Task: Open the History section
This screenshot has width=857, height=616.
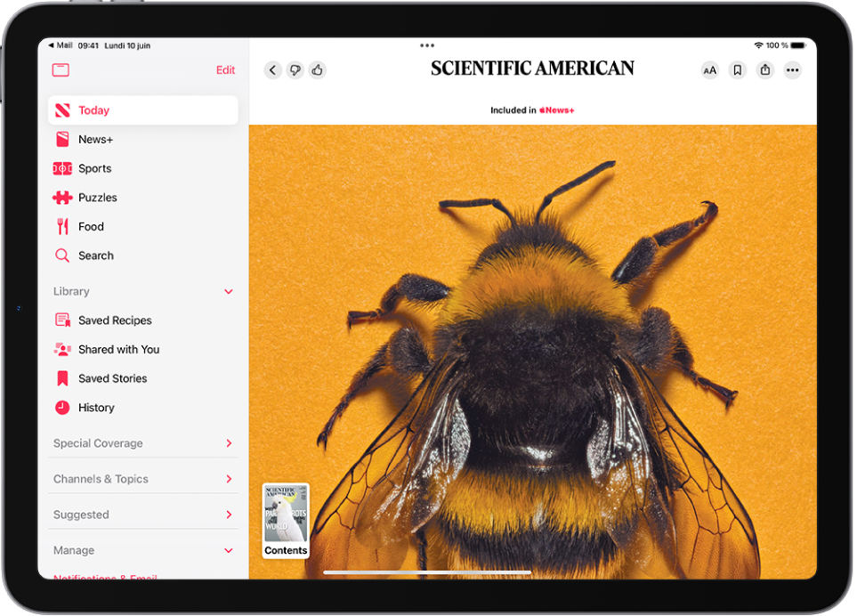Action: click(x=96, y=408)
